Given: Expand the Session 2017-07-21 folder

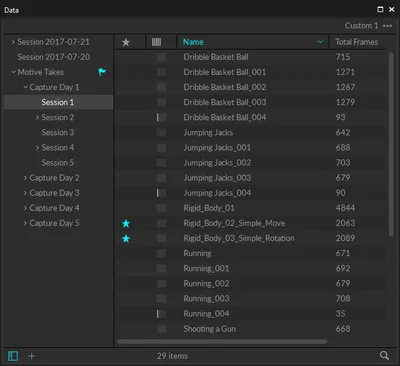Looking at the screenshot, I should coord(13,42).
